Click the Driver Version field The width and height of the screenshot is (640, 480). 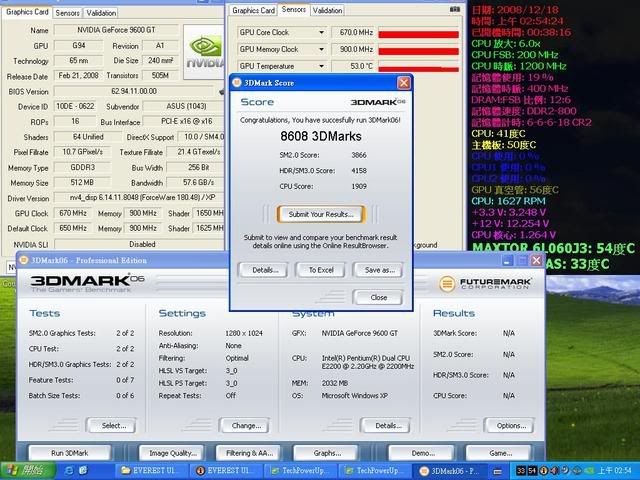click(139, 198)
